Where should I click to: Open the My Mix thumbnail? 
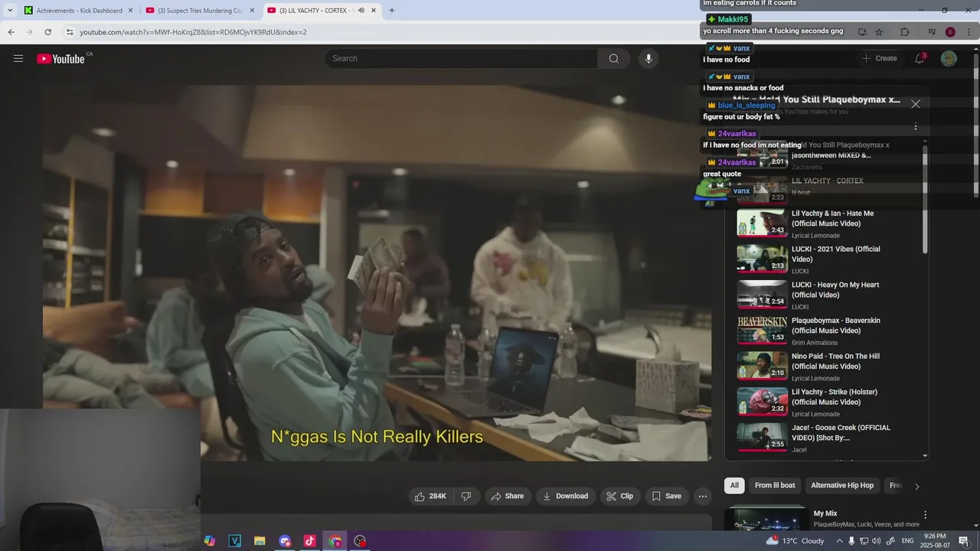coord(766,518)
